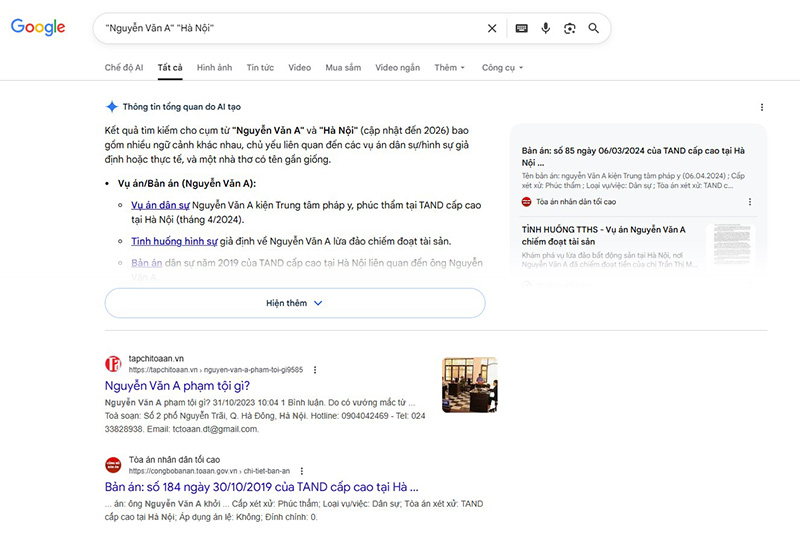Click the document thumbnail in TÌNH HUỐNG TTHS card
Screen dimensions: 800x538
(x=732, y=244)
